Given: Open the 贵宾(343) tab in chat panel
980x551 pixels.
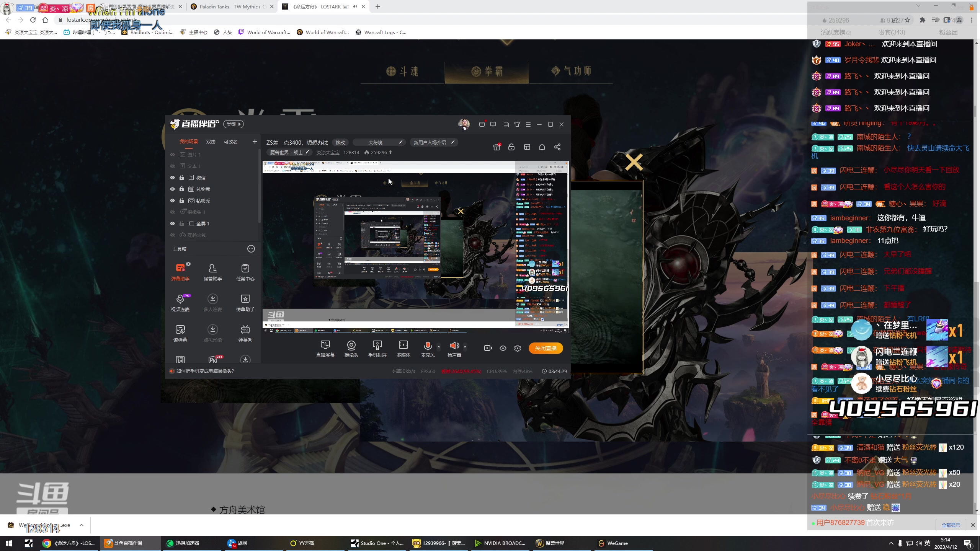Looking at the screenshot, I should [x=892, y=32].
